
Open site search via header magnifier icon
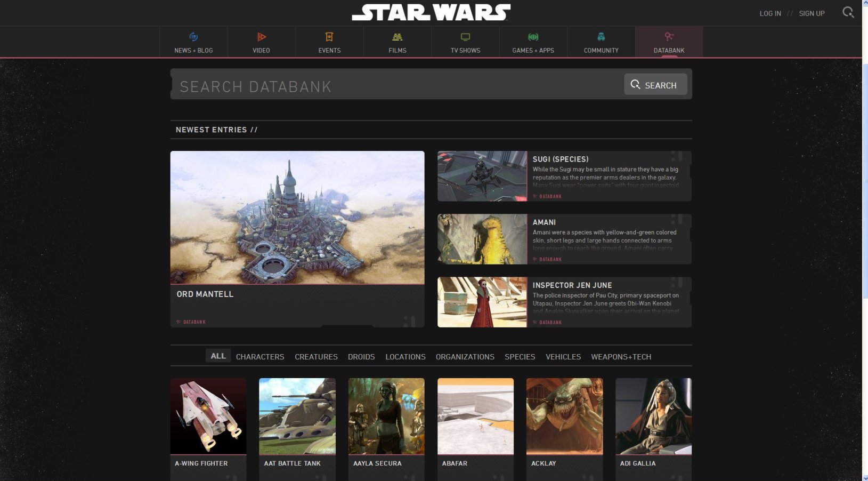pyautogui.click(x=848, y=12)
